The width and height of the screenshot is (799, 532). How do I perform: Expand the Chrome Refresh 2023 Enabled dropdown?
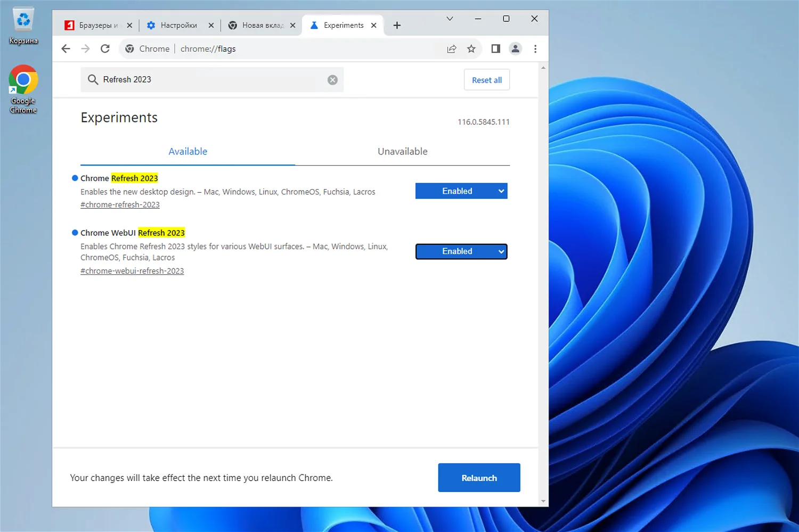[461, 191]
